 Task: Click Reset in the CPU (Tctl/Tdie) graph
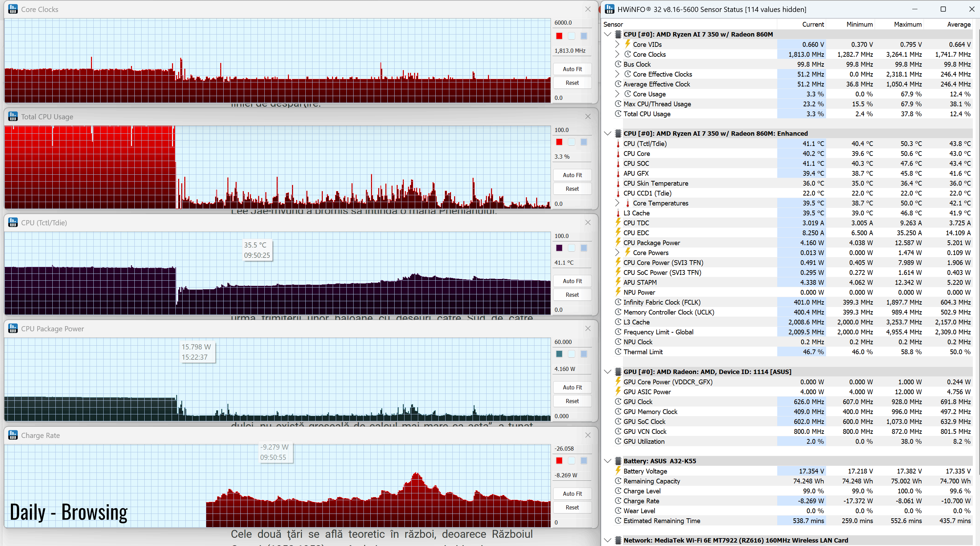(572, 294)
